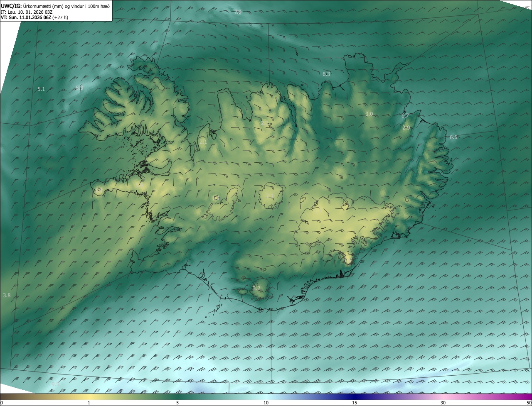Select the "IT: Lau. 10. 01. 2026 03Z" line
Screen dimensions: 532x406
click(27, 12)
